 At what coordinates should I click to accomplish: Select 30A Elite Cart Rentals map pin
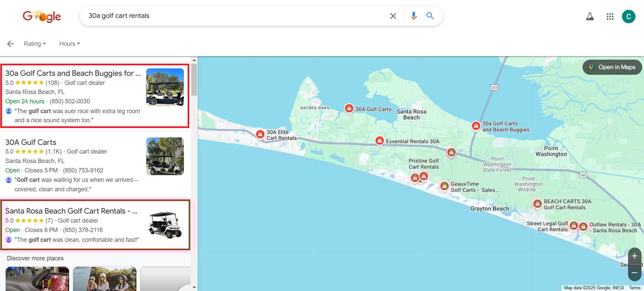pos(260,135)
